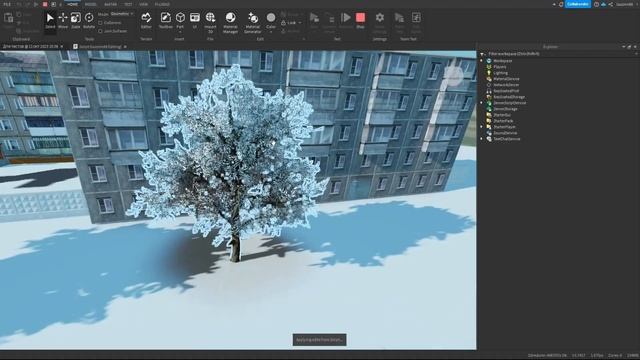Toggle the Join Surfaces checkbox
This screenshot has height=360, width=640.
(x=100, y=31)
